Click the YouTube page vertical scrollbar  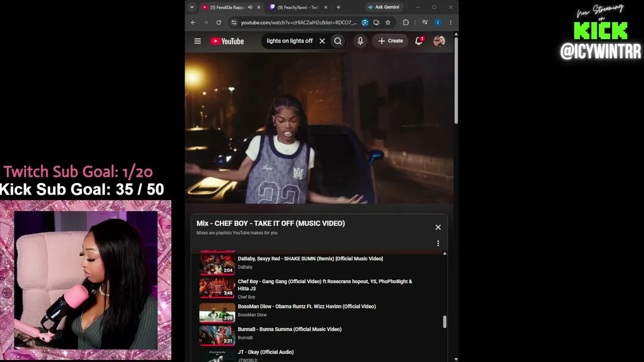456,80
